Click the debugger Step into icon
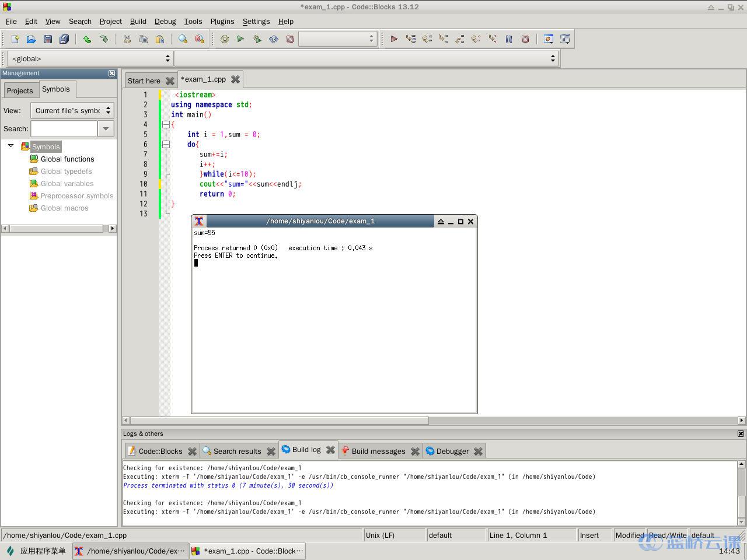 coord(444,39)
